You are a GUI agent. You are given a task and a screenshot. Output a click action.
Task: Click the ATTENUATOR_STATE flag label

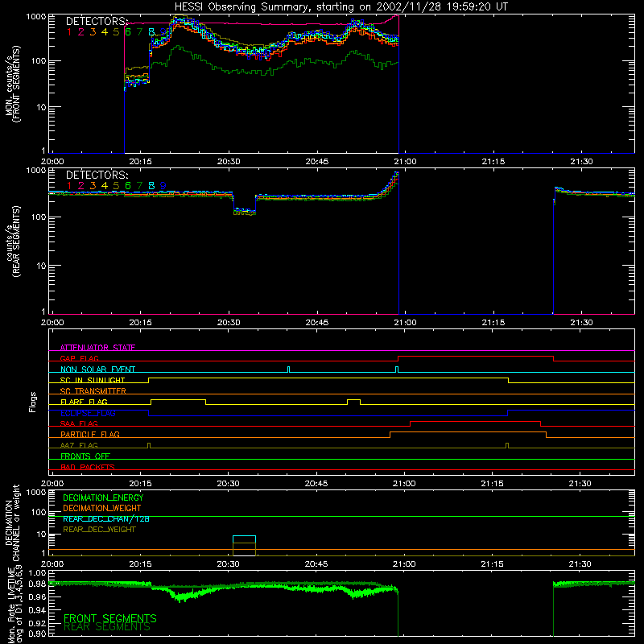[x=97, y=348]
